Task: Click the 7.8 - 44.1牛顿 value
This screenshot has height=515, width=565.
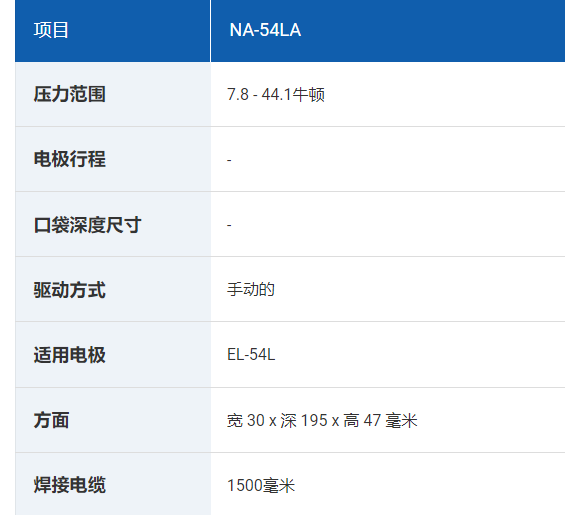Action: [x=276, y=95]
